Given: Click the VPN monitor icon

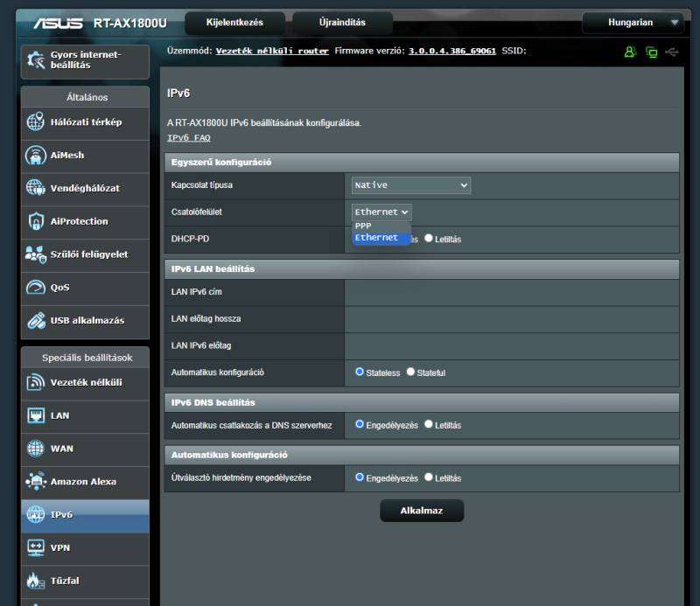Looking at the screenshot, I should [36, 547].
